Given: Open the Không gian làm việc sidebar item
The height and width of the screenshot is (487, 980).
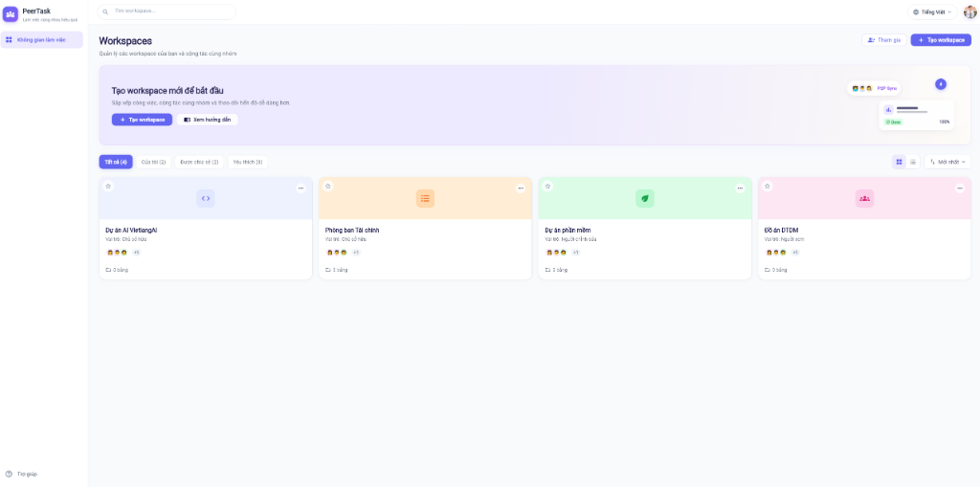Looking at the screenshot, I should coord(42,39).
